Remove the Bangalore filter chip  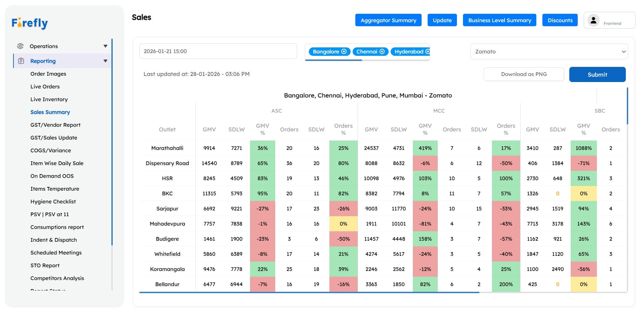tap(344, 51)
